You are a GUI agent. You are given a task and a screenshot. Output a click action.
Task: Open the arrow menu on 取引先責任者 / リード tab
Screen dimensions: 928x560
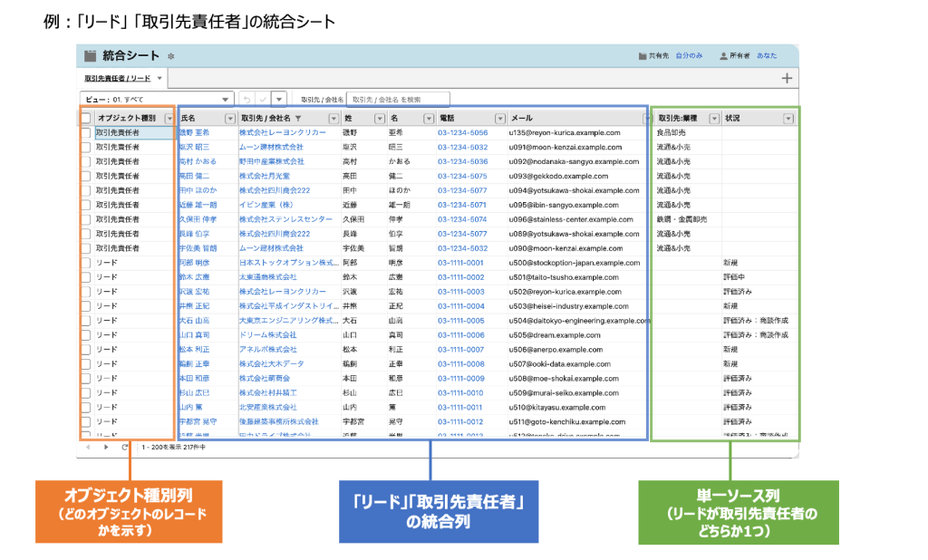click(159, 78)
